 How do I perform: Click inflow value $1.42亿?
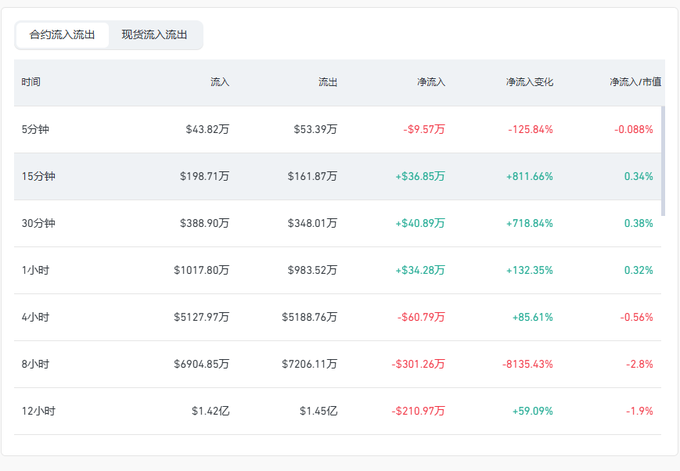click(x=210, y=411)
